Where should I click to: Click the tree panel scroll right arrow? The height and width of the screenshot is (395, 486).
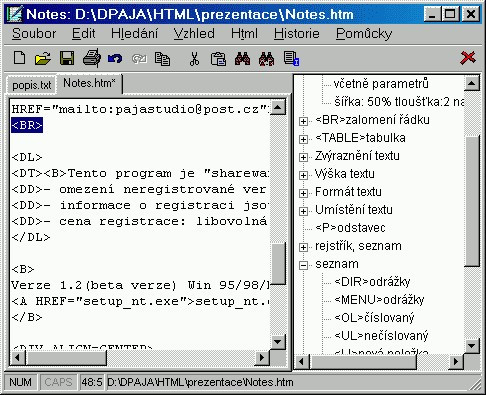456,361
